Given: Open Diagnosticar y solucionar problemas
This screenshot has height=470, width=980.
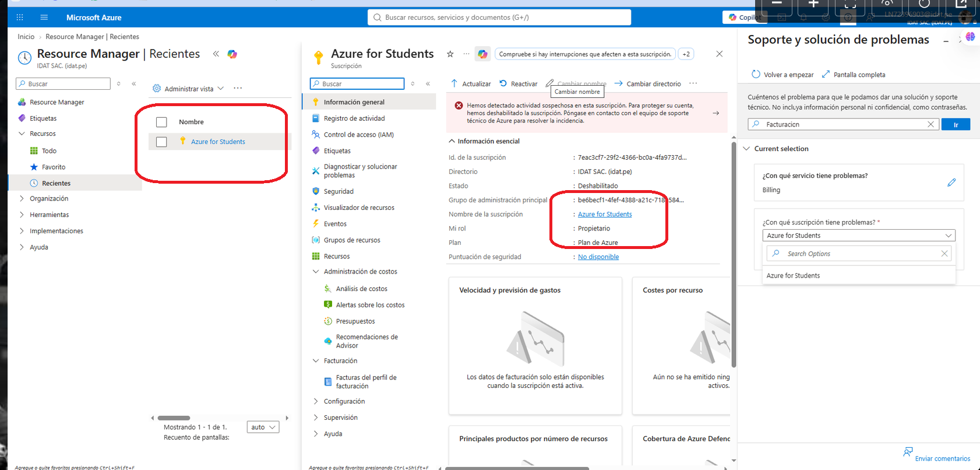Looking at the screenshot, I should pyautogui.click(x=360, y=171).
